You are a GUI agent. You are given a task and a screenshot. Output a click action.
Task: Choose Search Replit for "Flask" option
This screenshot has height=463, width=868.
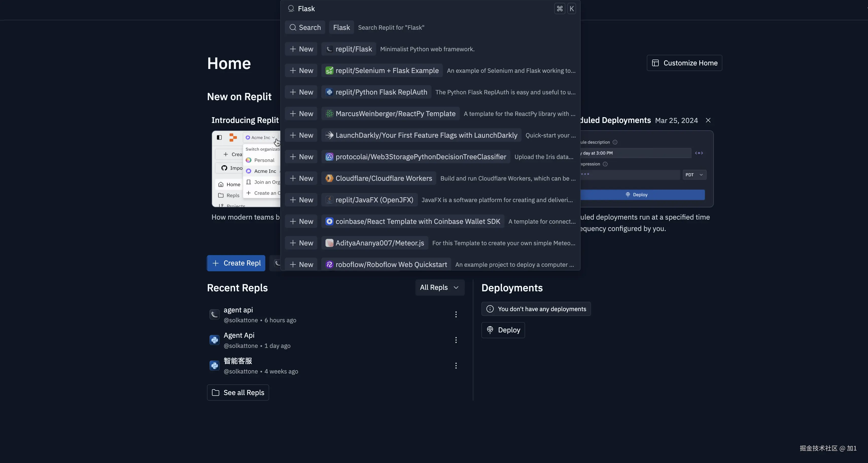click(x=391, y=28)
